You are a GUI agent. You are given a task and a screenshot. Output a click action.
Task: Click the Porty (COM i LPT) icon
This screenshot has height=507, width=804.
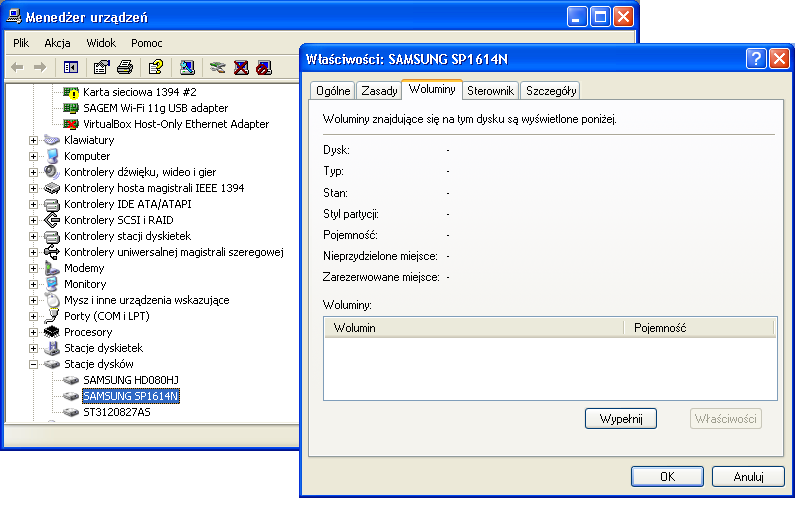[x=52, y=316]
